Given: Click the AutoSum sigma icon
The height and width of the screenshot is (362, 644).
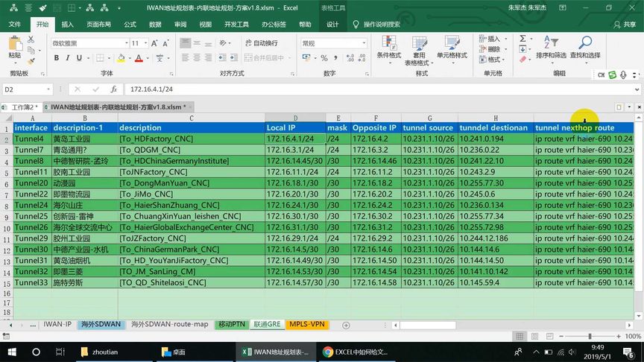Looking at the screenshot, I should click(x=523, y=39).
